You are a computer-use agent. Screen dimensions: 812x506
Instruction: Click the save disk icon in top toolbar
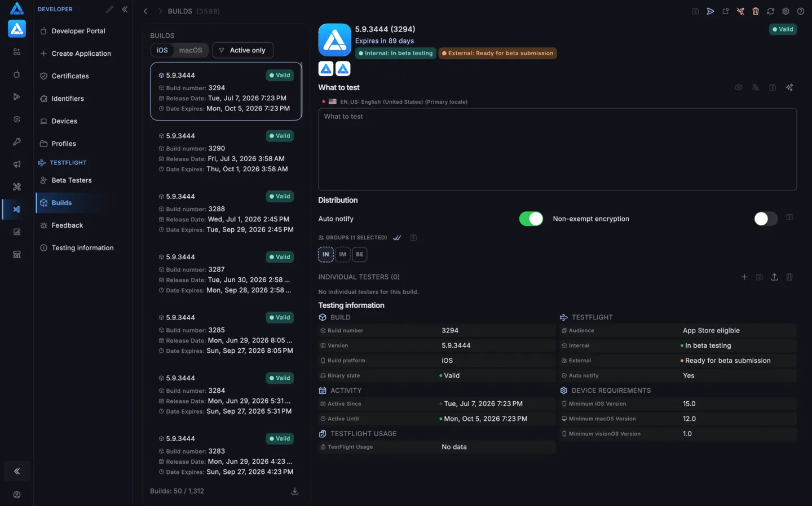click(x=695, y=11)
